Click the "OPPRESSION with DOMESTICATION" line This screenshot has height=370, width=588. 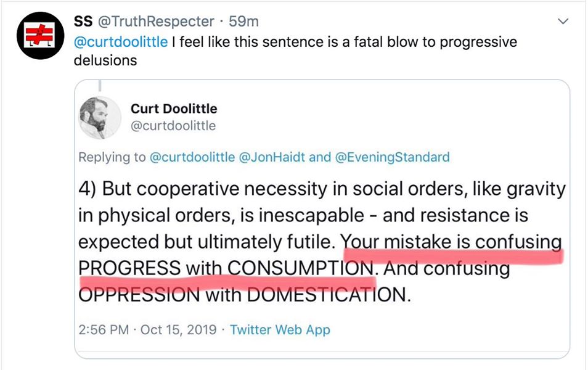point(243,294)
